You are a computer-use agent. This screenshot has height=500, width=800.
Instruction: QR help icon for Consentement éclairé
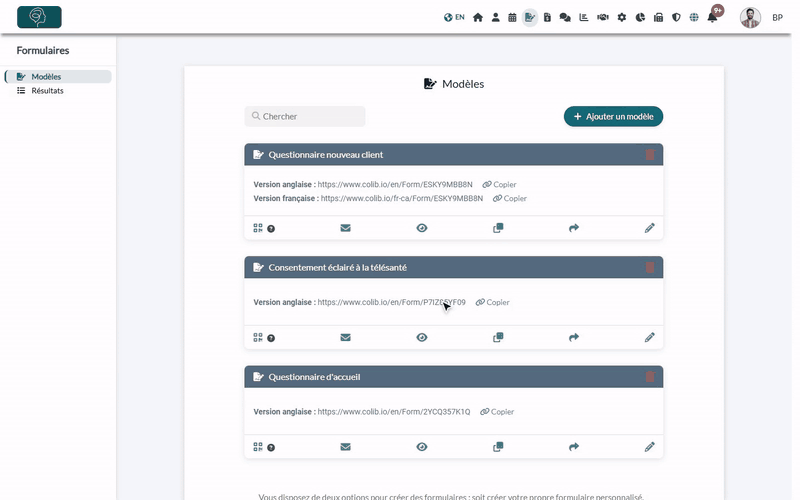point(271,338)
